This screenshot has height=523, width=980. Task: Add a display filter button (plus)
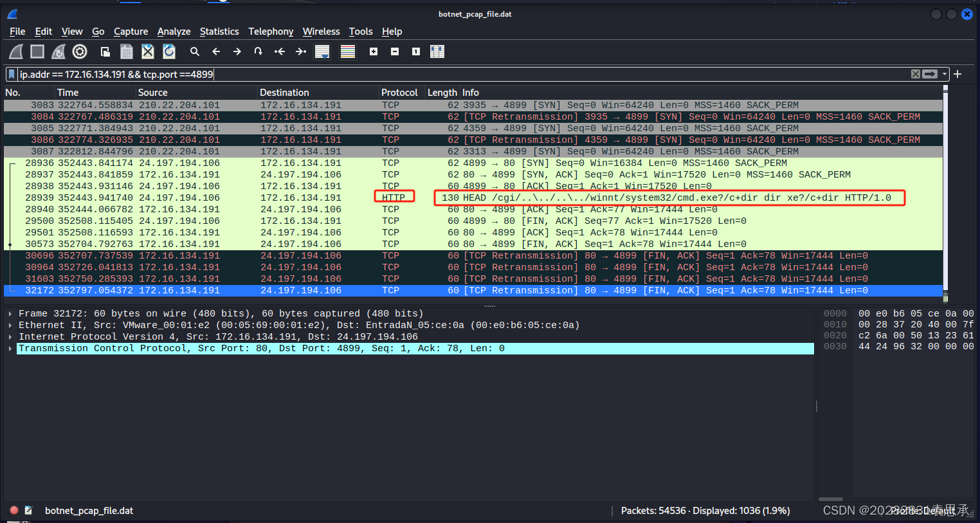pyautogui.click(x=957, y=74)
